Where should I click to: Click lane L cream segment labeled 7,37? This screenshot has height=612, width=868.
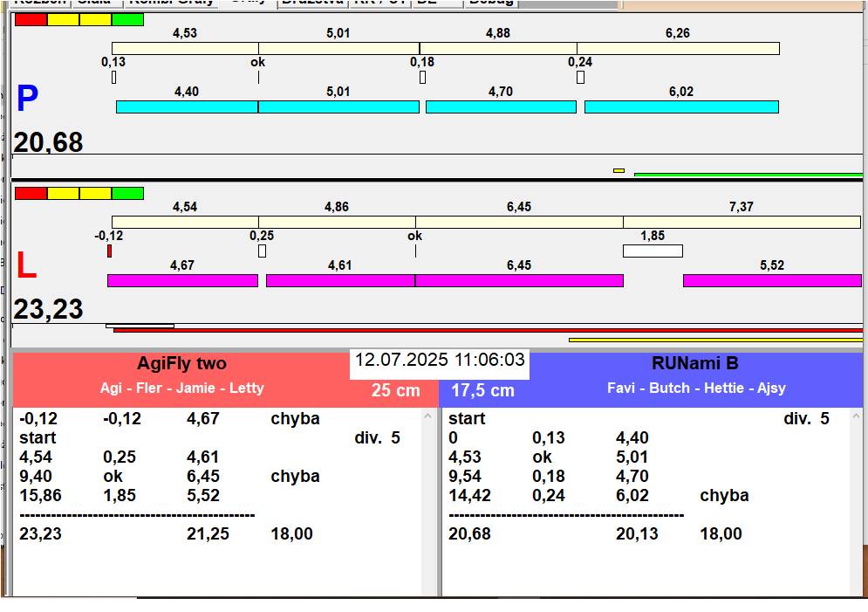pos(742,222)
